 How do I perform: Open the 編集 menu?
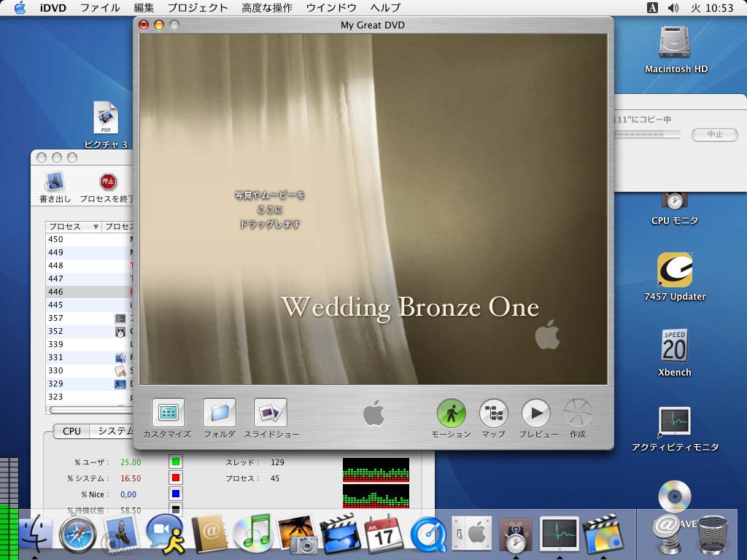tap(144, 7)
